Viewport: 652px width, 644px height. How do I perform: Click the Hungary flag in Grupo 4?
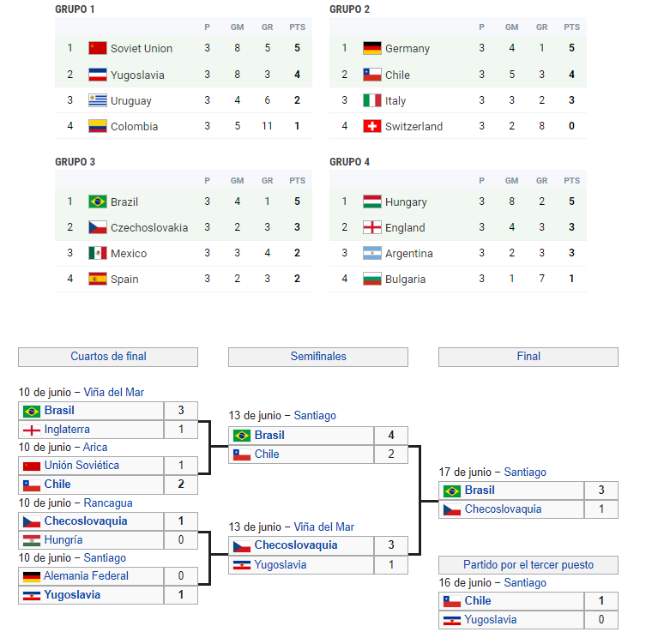(x=372, y=202)
